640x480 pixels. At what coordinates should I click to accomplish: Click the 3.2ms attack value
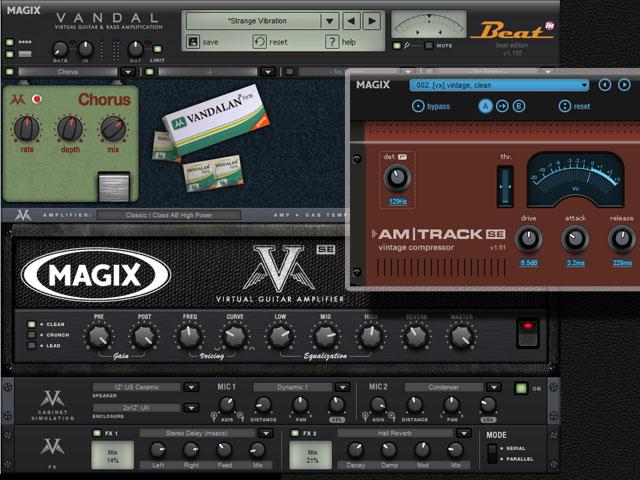point(575,262)
